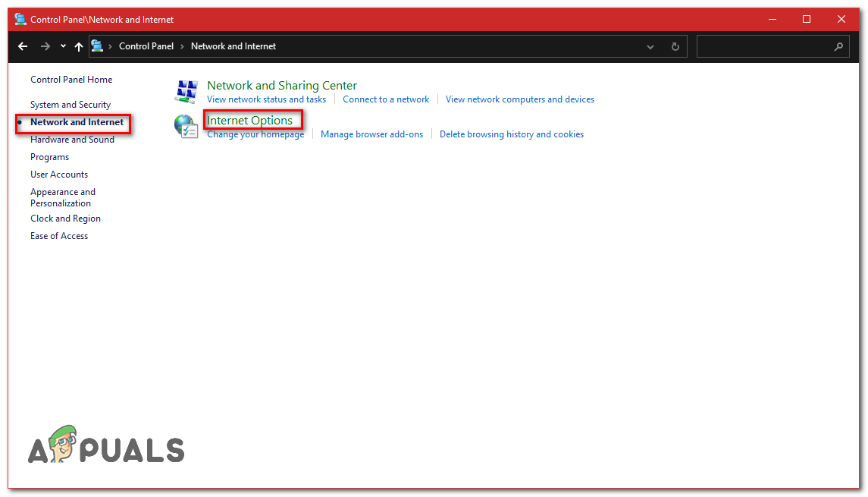Go to Control Panel Home
Image resolution: width=868 pixels, height=497 pixels.
[x=71, y=79]
